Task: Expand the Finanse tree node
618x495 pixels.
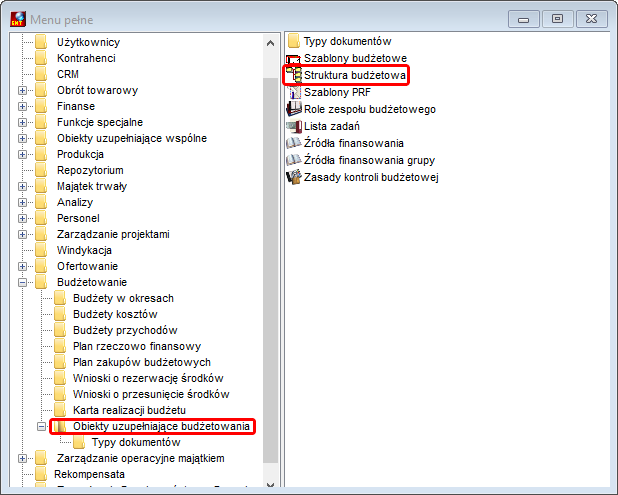Action: click(22, 106)
